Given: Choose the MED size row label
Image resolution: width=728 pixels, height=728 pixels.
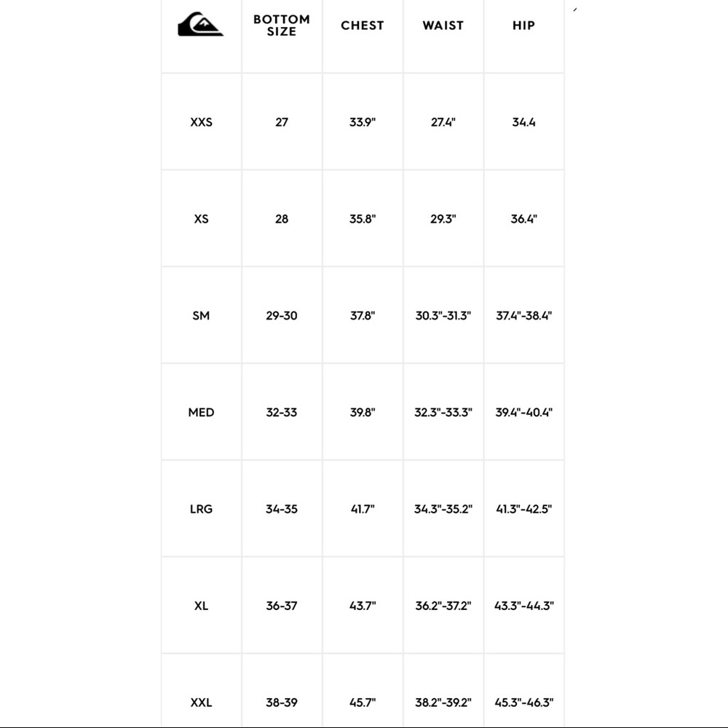Looking at the screenshot, I should click(201, 412).
